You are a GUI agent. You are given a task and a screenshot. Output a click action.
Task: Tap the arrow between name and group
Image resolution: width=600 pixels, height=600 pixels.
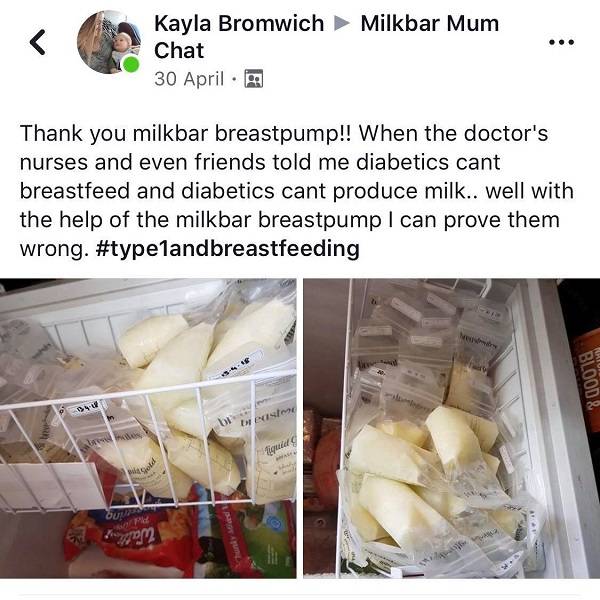(342, 23)
